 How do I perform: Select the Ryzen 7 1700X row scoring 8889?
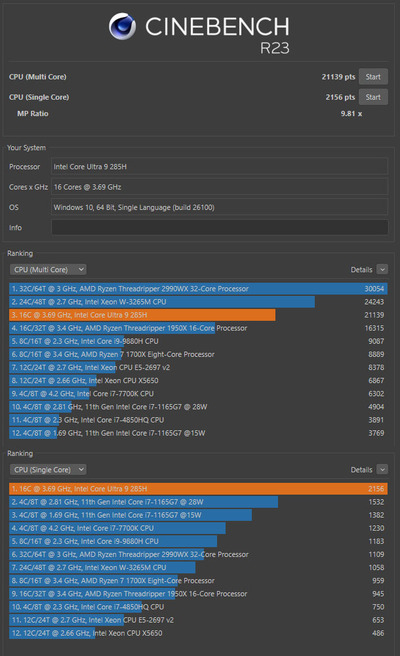pyautogui.click(x=198, y=354)
